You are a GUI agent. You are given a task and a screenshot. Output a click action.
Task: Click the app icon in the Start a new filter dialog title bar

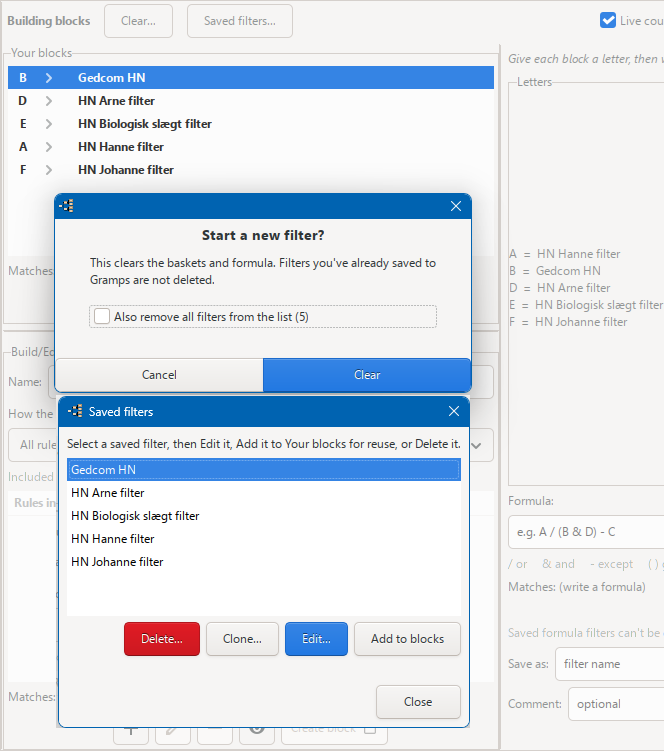click(x=67, y=206)
